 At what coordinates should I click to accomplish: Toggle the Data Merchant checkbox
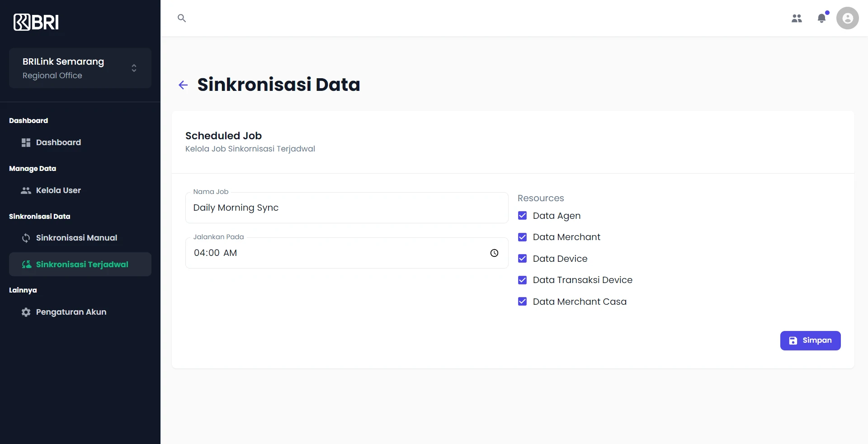522,237
